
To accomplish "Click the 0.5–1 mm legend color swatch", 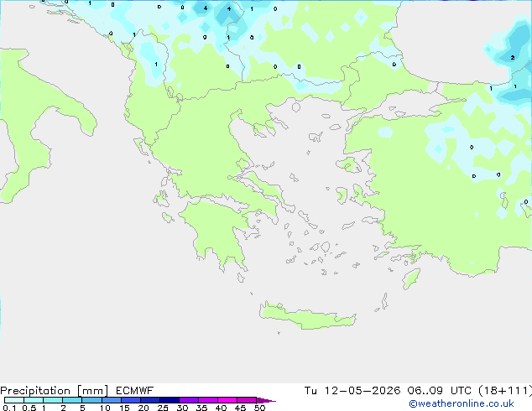I will pyautogui.click(x=34, y=400).
